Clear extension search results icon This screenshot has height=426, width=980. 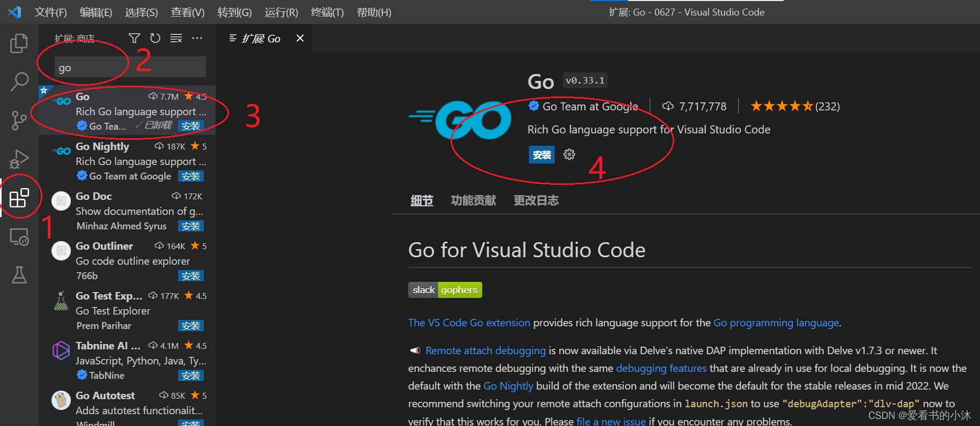pos(176,38)
